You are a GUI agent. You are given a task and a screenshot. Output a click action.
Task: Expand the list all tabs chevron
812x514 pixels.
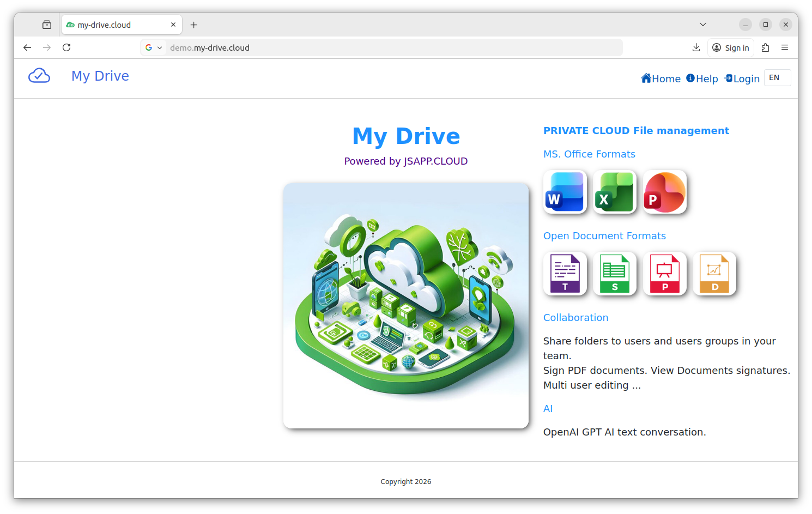702,25
